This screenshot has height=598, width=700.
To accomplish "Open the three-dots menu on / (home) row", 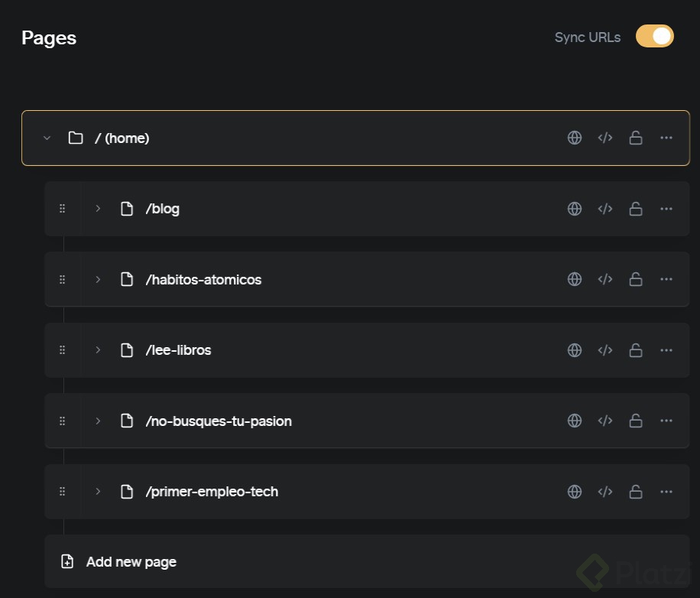I will [666, 138].
